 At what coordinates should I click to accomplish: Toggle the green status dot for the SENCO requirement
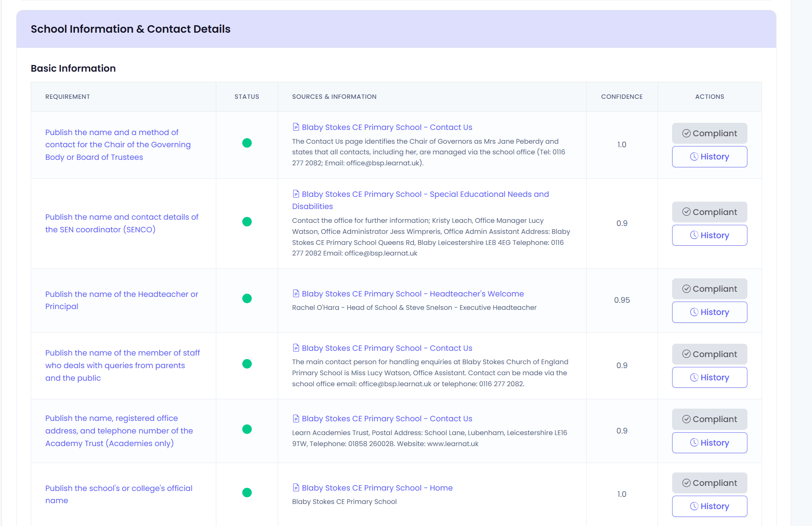coord(247,222)
